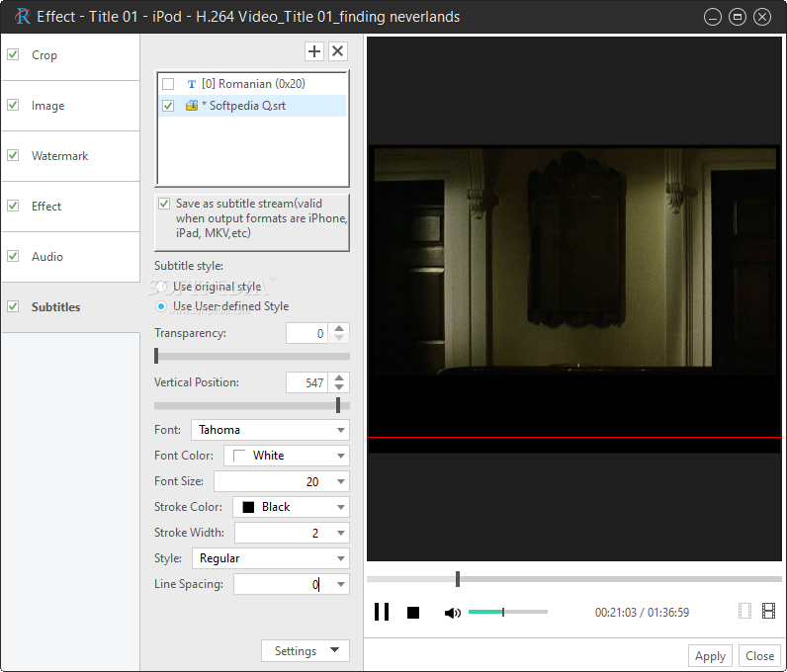Open the Font dropdown showing Tahoma

pos(270,430)
